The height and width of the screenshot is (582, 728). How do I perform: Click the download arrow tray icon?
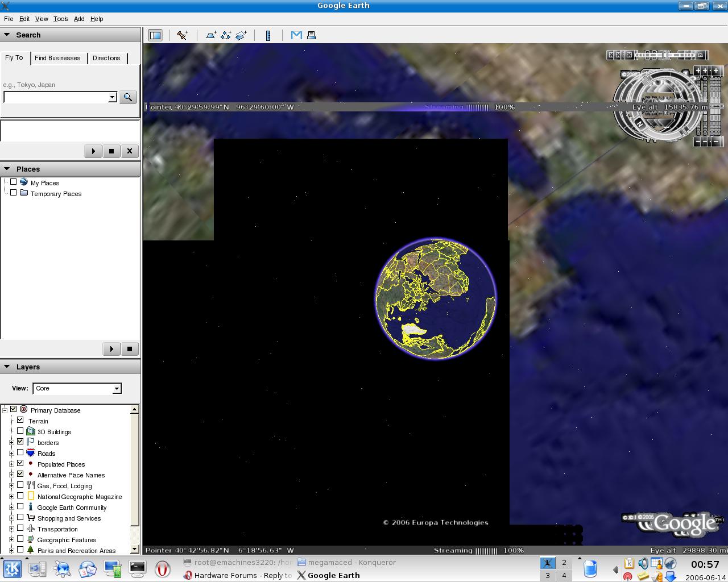(x=671, y=577)
